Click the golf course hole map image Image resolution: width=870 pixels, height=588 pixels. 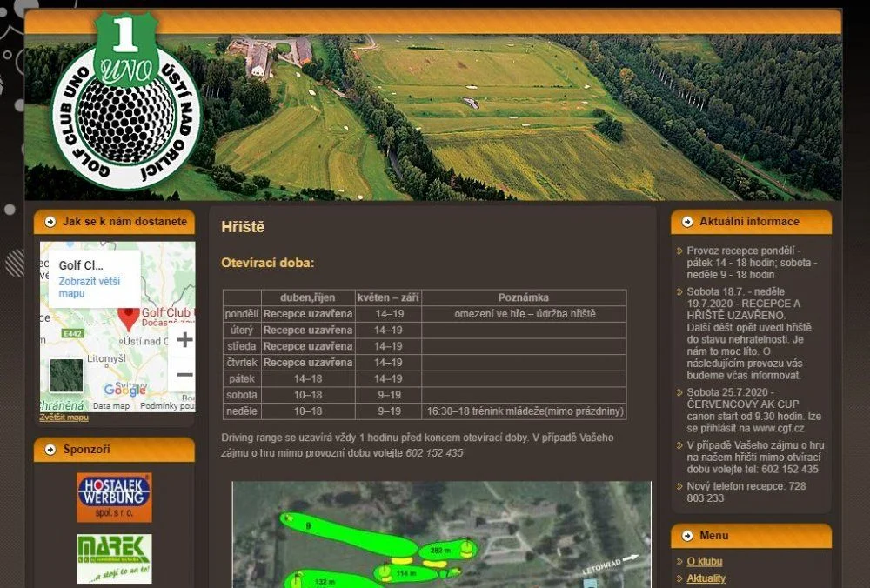click(x=441, y=535)
